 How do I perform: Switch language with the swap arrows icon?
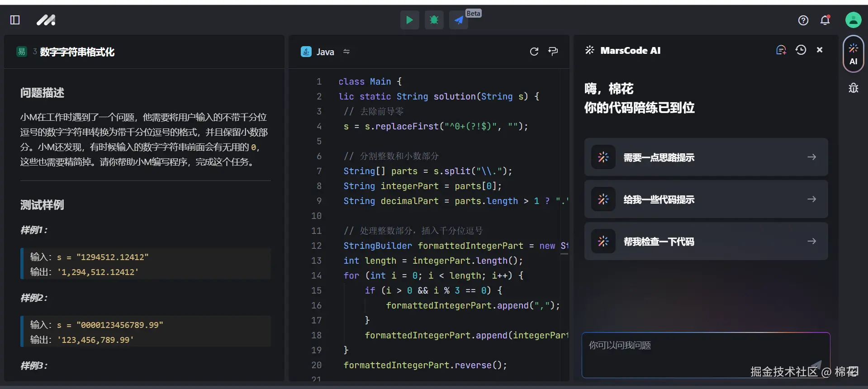tap(346, 52)
